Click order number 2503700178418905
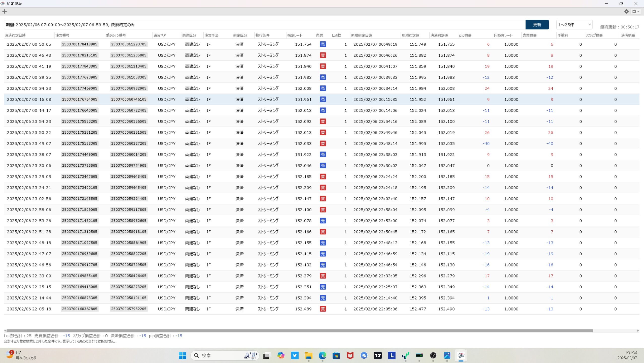Viewport: 644px width, 363px height. tap(80, 44)
